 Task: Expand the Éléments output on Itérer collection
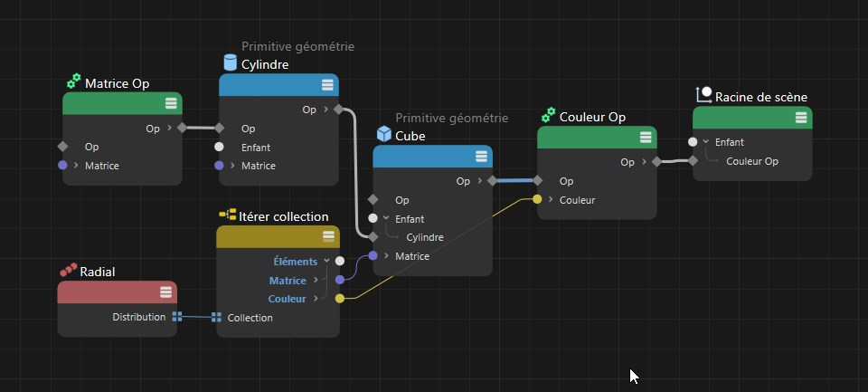(326, 261)
